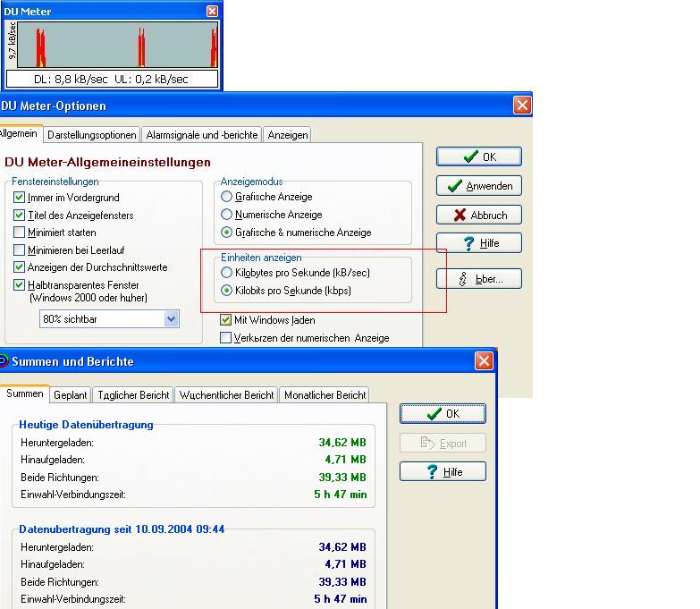Click Hilfe in the options dialog
The height and width of the screenshot is (609, 700).
479,243
